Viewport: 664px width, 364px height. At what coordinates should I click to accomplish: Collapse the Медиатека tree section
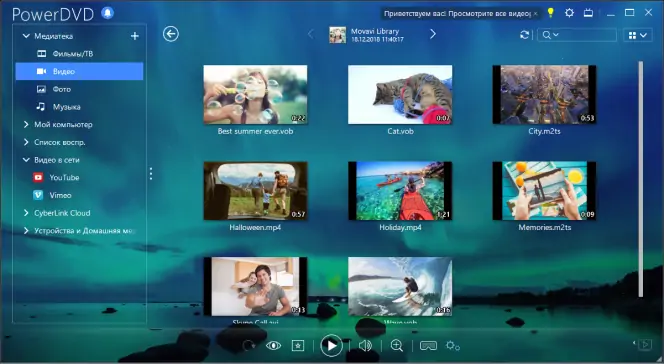[x=26, y=36]
